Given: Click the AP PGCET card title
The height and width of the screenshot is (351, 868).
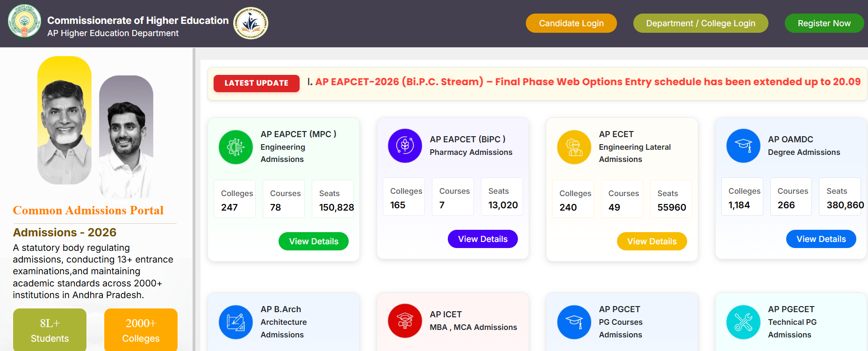Looking at the screenshot, I should click(x=619, y=309).
